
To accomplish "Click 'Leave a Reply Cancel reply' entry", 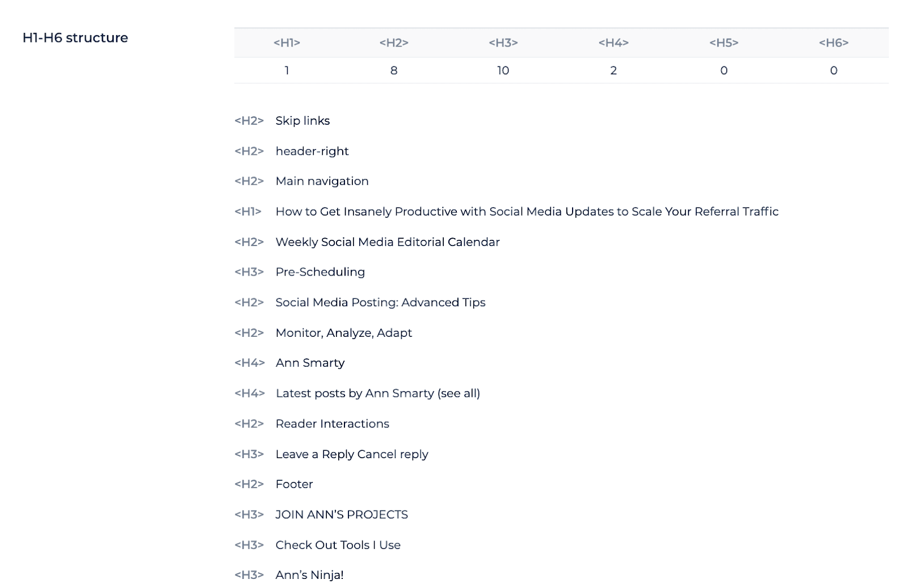I will tap(352, 454).
